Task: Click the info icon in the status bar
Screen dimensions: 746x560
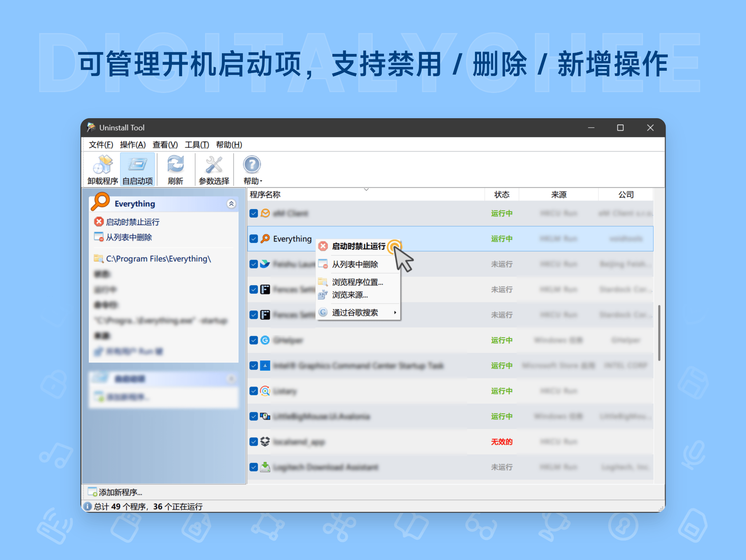Action: pyautogui.click(x=88, y=506)
